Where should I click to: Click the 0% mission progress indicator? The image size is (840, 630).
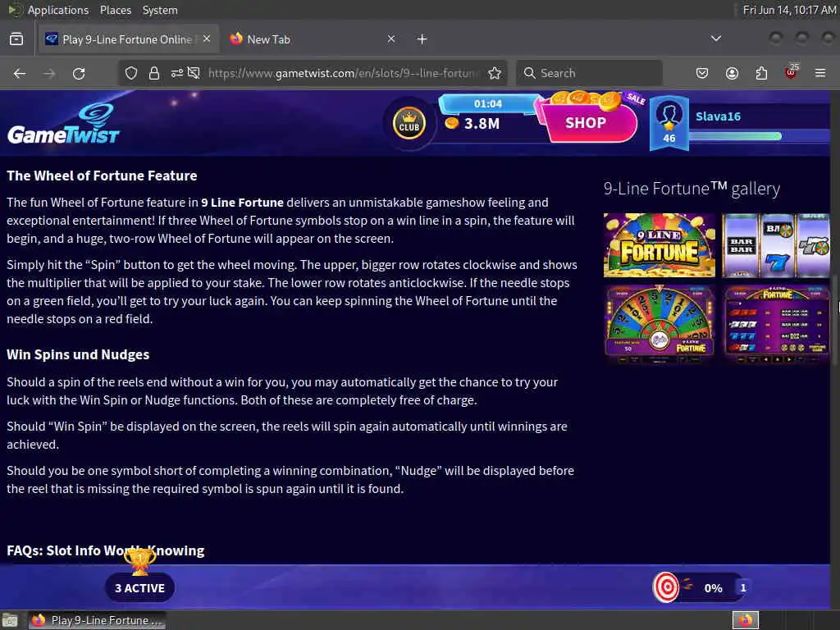pyautogui.click(x=713, y=588)
